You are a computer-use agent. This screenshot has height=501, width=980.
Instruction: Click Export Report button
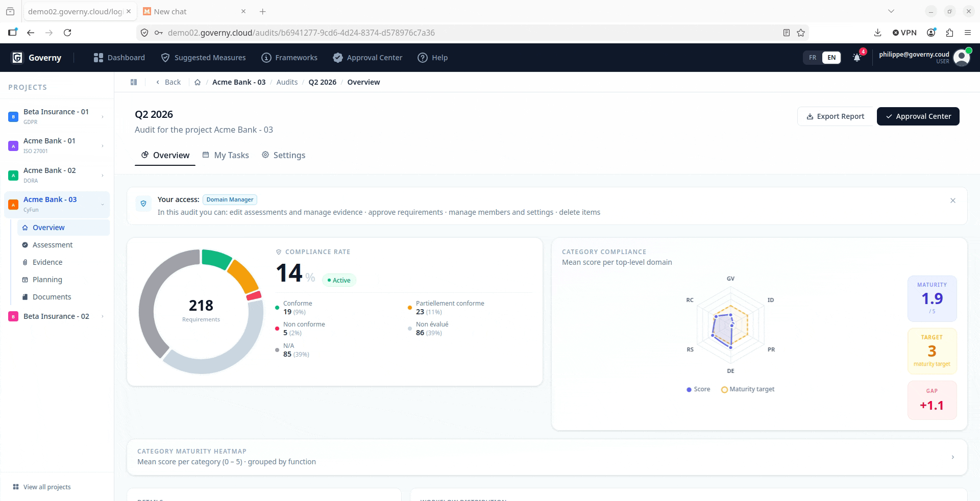[x=836, y=116]
